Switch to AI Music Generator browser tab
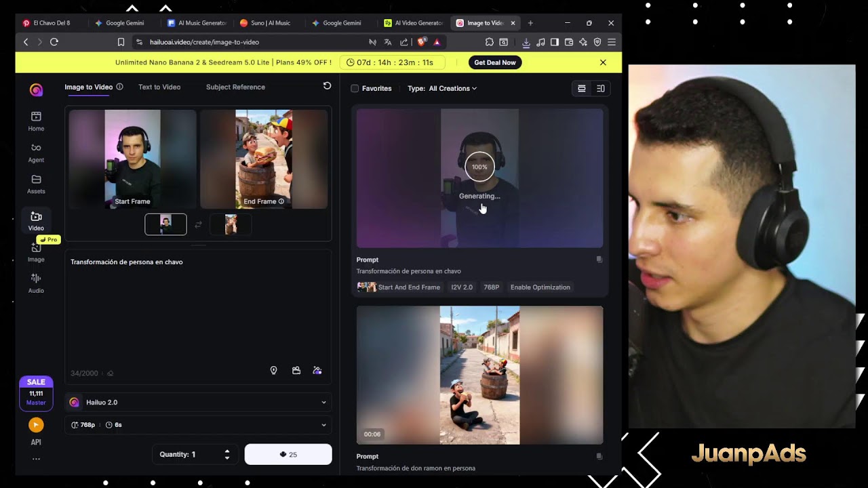Image resolution: width=868 pixels, height=488 pixels. [197, 23]
